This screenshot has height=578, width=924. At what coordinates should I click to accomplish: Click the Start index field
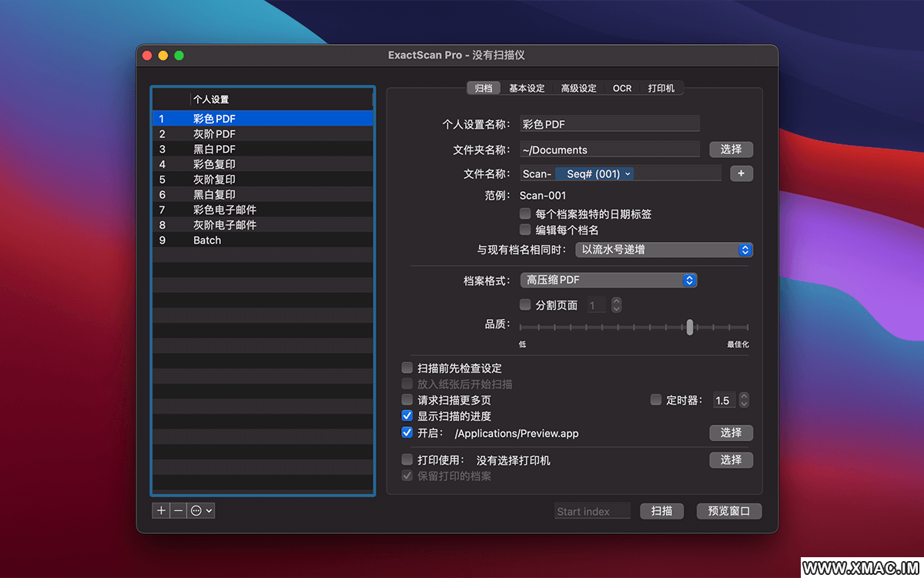click(x=592, y=511)
